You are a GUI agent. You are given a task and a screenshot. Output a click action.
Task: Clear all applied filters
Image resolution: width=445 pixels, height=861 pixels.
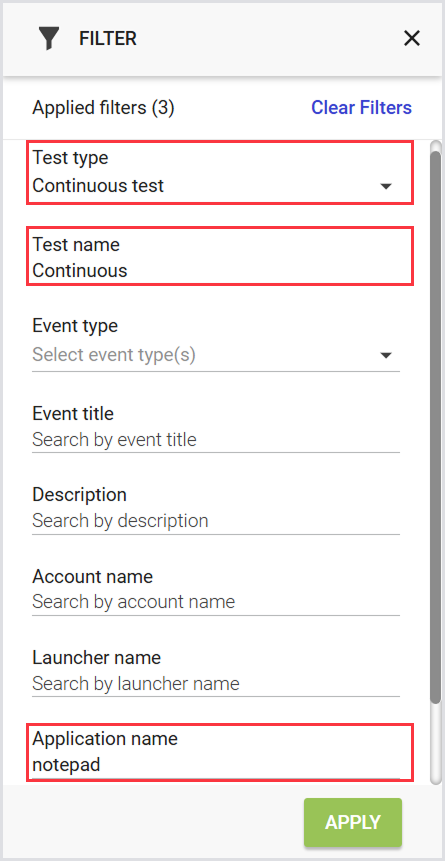(361, 108)
